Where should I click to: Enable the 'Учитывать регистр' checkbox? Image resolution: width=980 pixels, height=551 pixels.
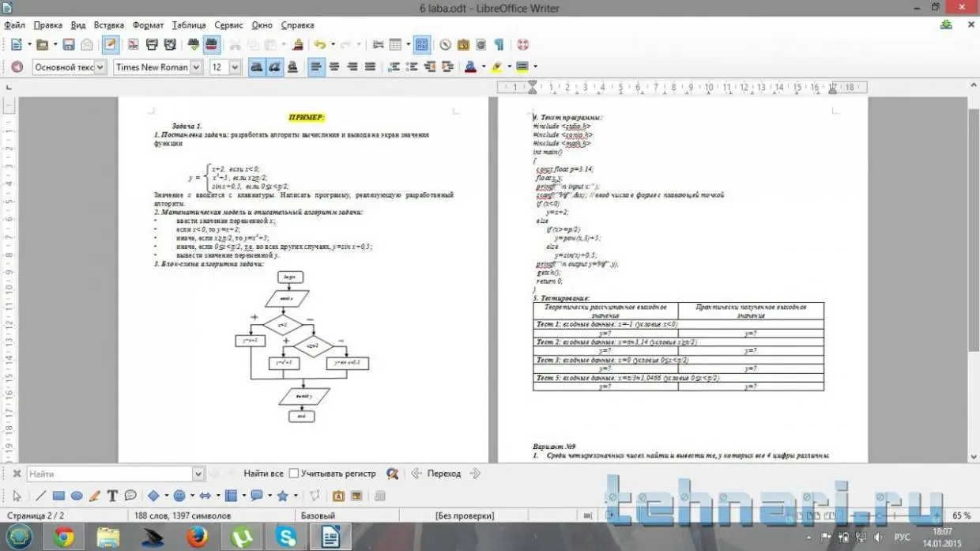pos(294,474)
